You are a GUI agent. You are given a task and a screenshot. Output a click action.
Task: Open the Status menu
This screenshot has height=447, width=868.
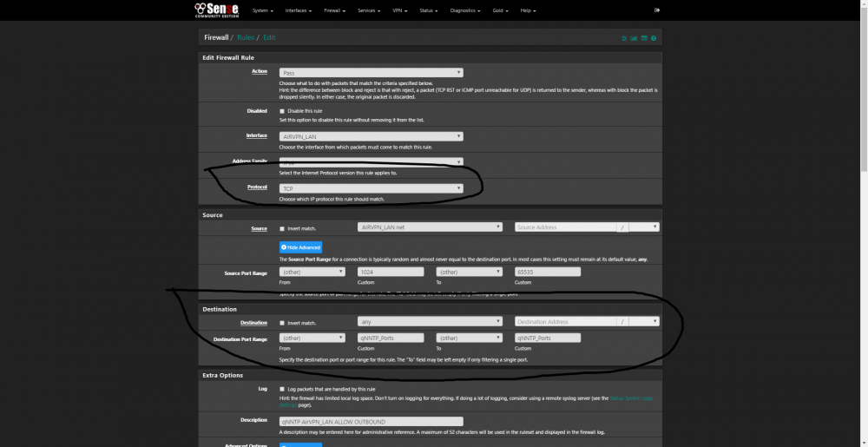pos(429,10)
